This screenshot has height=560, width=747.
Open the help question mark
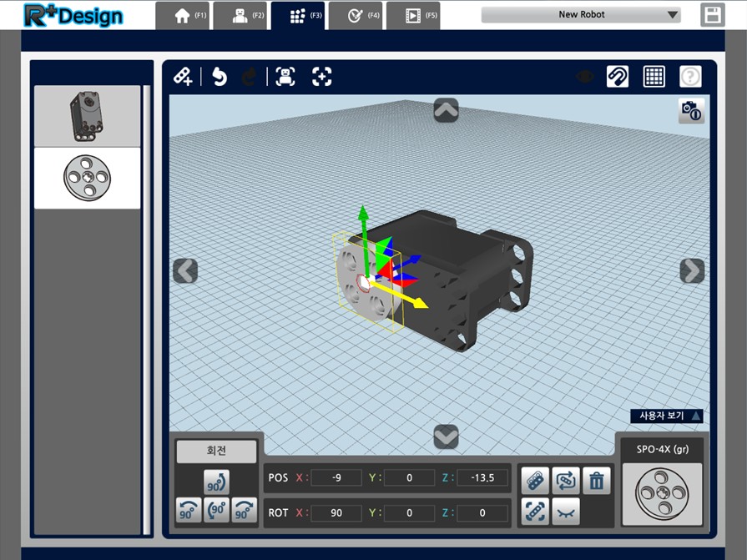click(690, 76)
